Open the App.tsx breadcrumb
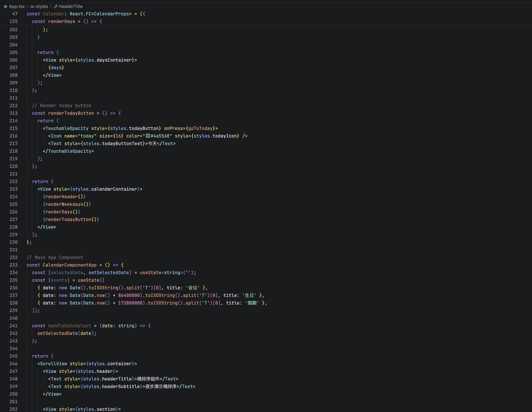This screenshot has height=412, width=532. [x=17, y=7]
